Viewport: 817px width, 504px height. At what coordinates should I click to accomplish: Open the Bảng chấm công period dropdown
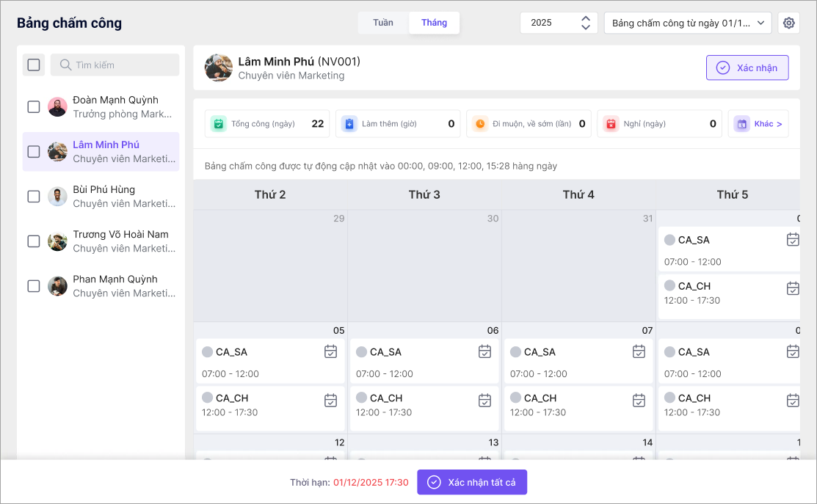click(x=688, y=23)
